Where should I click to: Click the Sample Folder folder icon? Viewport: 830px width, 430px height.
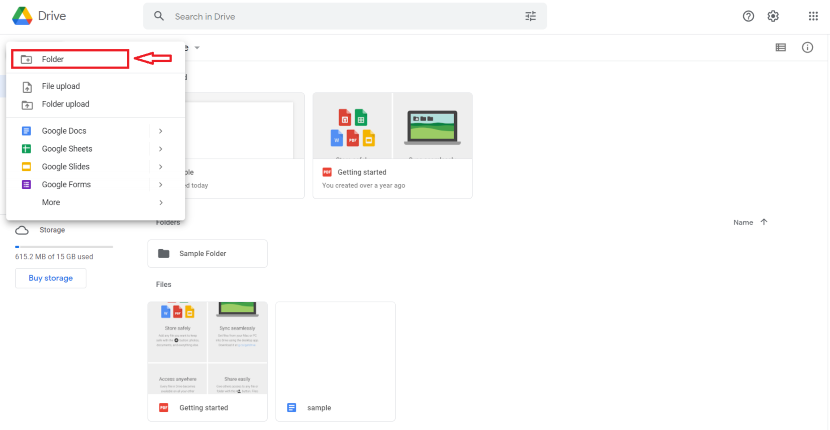[164, 254]
